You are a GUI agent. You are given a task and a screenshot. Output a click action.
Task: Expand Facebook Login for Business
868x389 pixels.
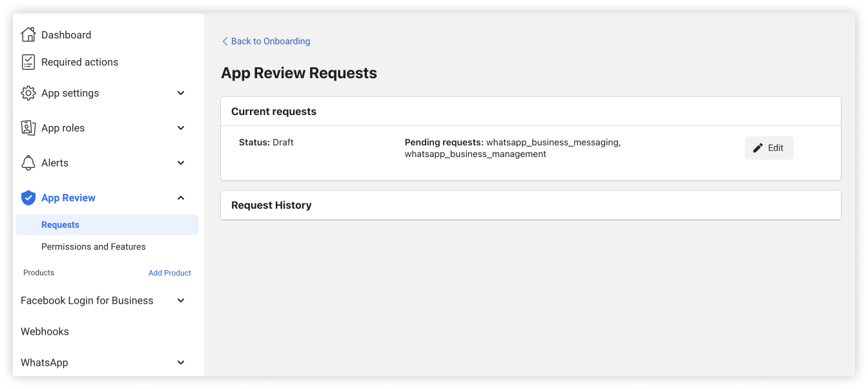click(x=181, y=300)
